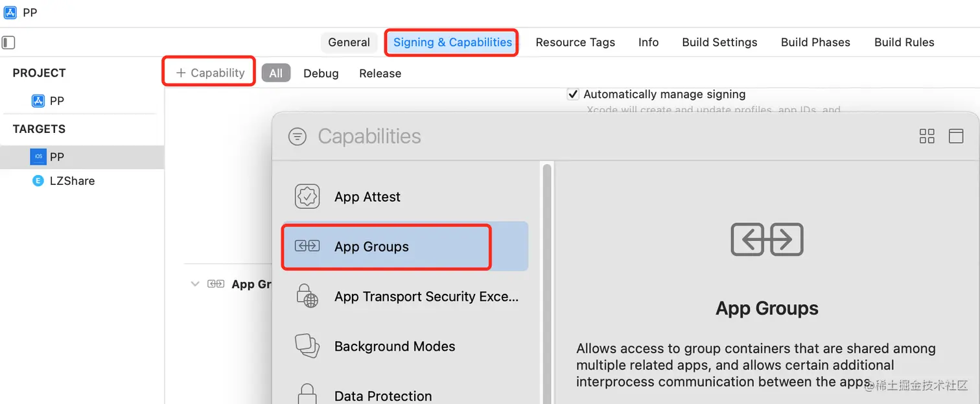Click the Capabilities filter icon
Image resolution: width=980 pixels, height=404 pixels.
[297, 136]
